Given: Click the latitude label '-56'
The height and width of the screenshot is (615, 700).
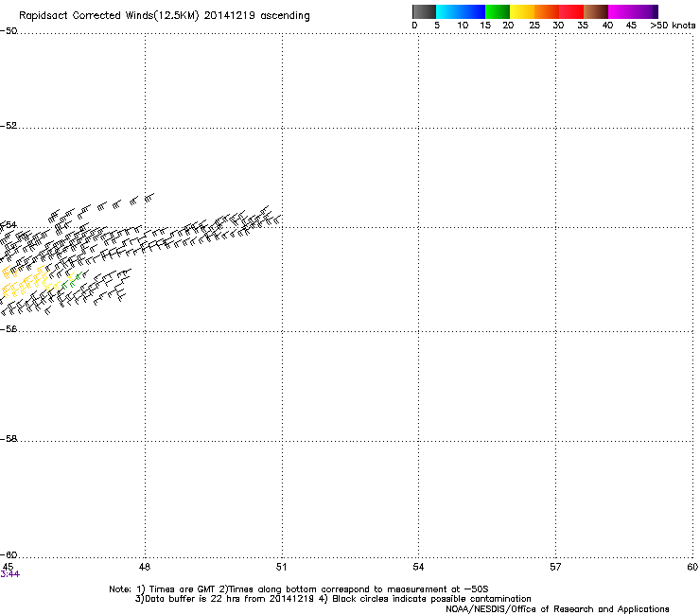Looking at the screenshot, I should click(x=9, y=328).
